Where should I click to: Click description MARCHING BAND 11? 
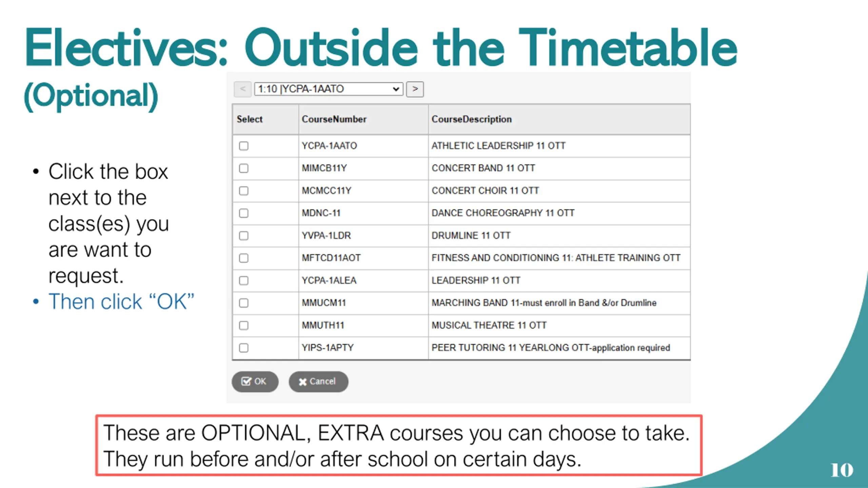[544, 303]
